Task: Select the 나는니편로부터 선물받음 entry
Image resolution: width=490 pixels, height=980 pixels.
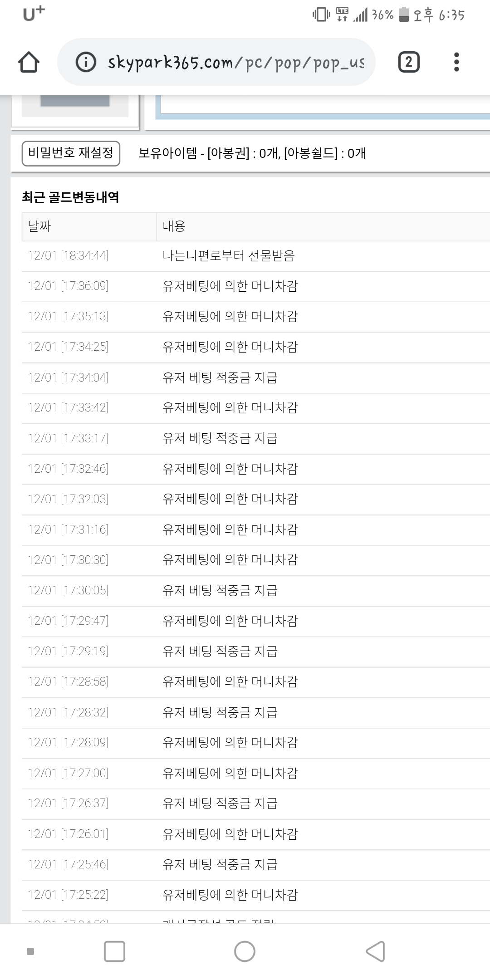Action: pyautogui.click(x=229, y=256)
